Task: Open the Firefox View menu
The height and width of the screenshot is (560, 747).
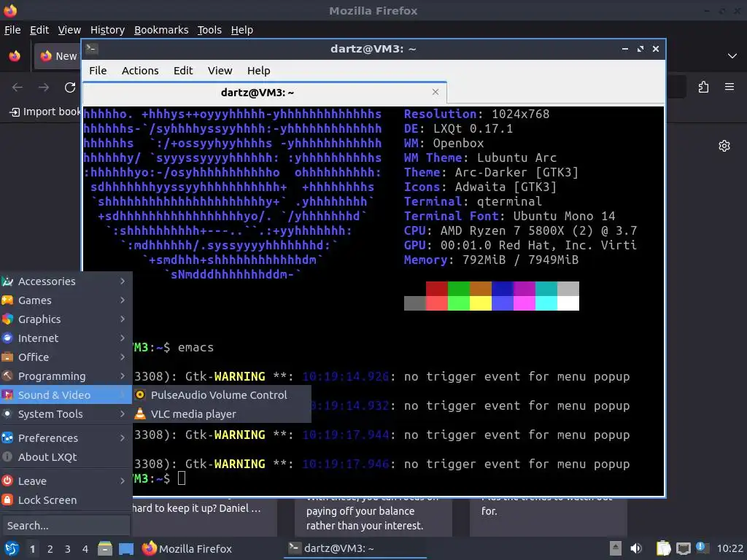Action: tap(69, 30)
